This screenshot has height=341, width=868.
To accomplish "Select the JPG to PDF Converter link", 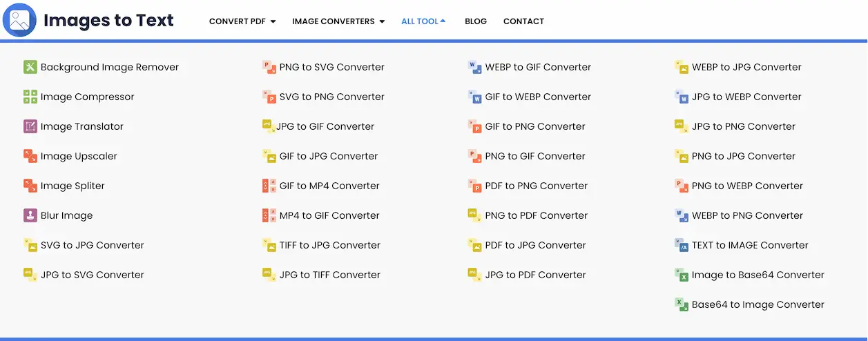I will click(x=535, y=275).
